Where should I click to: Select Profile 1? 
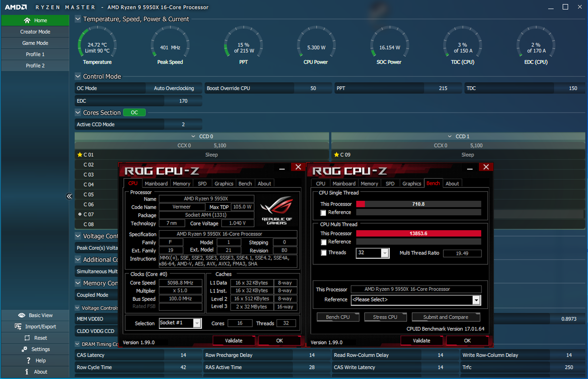(35, 54)
